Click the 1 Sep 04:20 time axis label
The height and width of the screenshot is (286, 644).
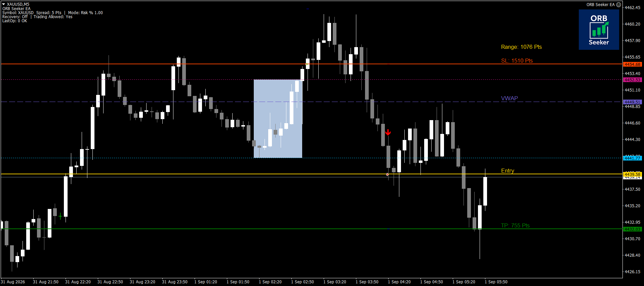pos(399,282)
